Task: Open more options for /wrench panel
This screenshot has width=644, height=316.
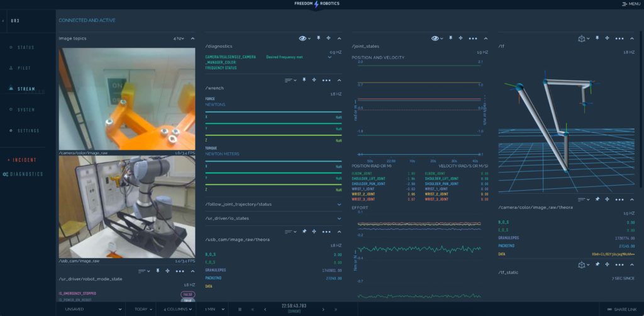Action: pyautogui.click(x=326, y=80)
